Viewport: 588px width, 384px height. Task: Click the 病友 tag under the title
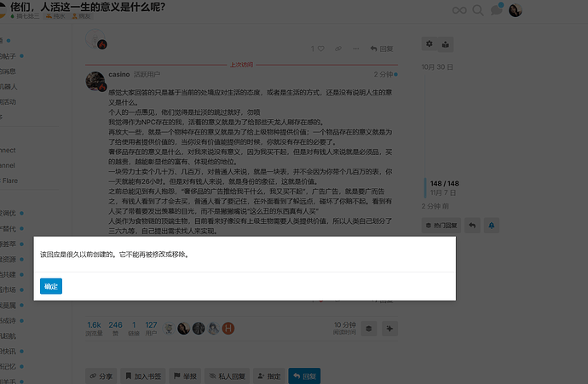[x=81, y=16]
